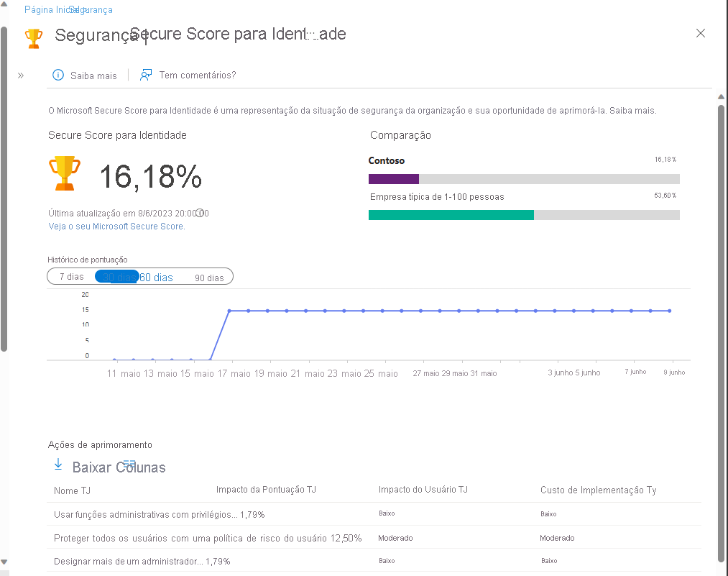Open Tem comentários? feedback

click(198, 76)
